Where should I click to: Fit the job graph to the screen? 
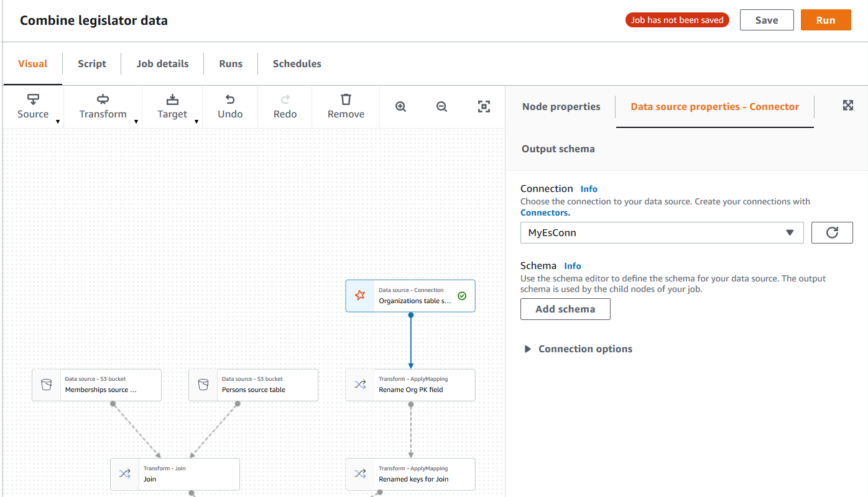pos(484,107)
